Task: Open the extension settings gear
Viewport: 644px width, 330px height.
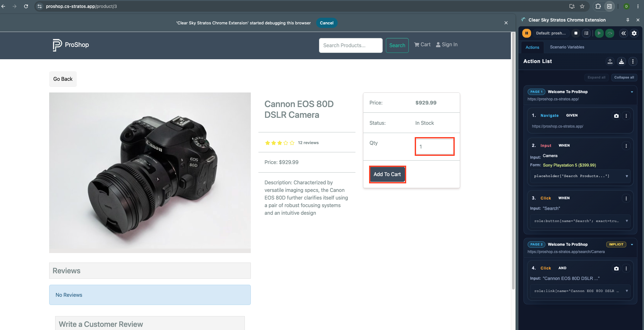Action: 634,33
